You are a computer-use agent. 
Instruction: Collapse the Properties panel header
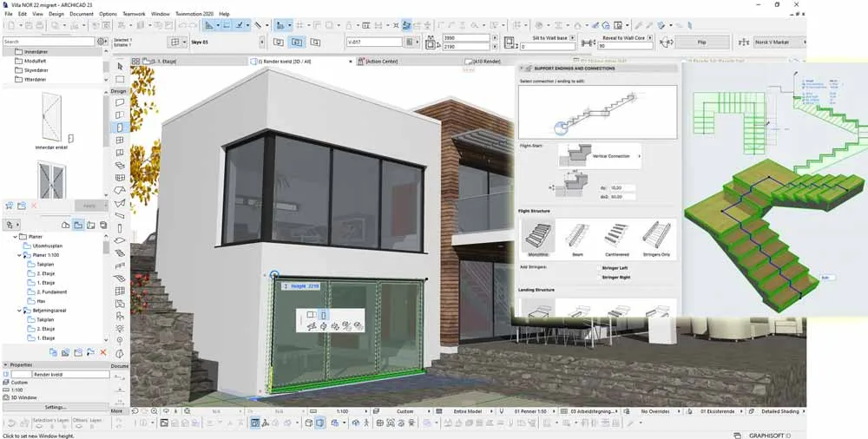(x=5, y=364)
